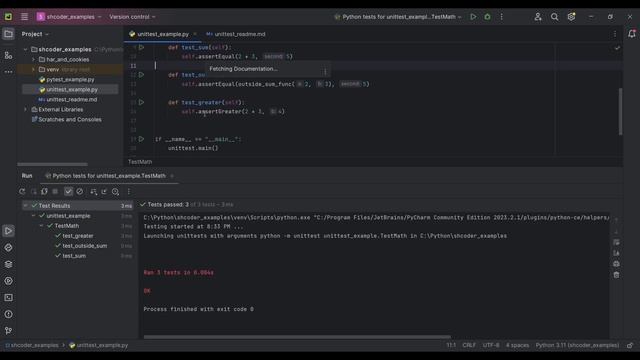640x360 pixels.
Task: Toggle Show Passed tests checkmark button
Action: pos(68,191)
